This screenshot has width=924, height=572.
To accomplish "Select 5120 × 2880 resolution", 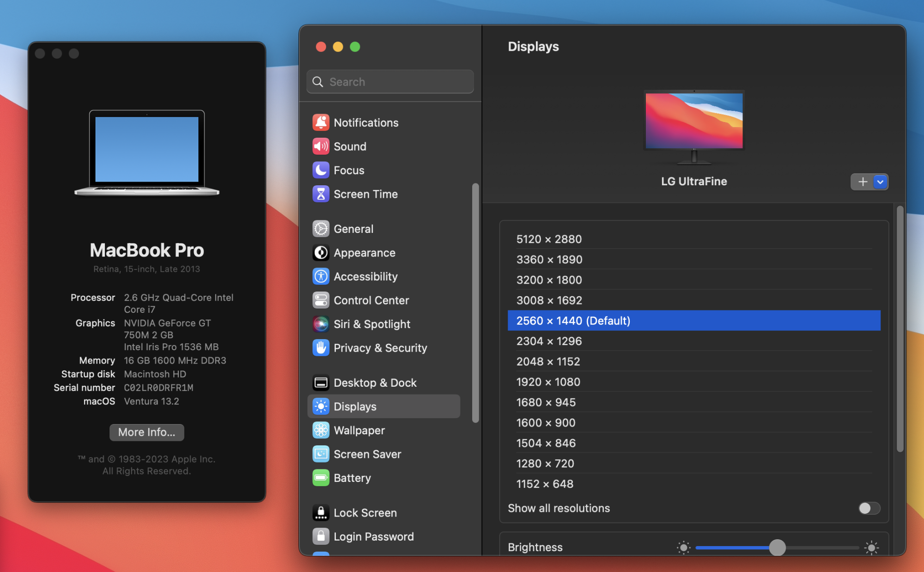I will point(694,239).
